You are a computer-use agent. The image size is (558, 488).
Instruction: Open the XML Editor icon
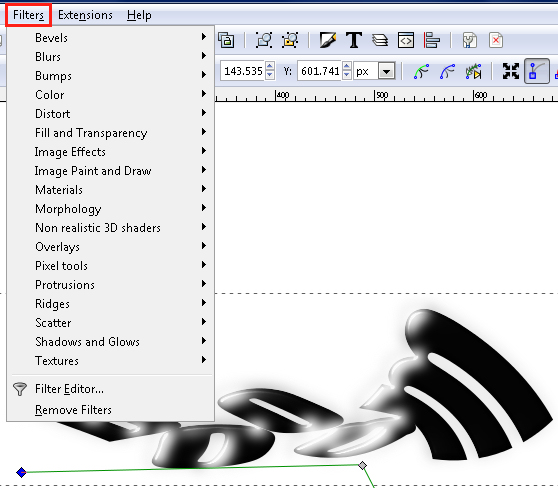coord(406,40)
